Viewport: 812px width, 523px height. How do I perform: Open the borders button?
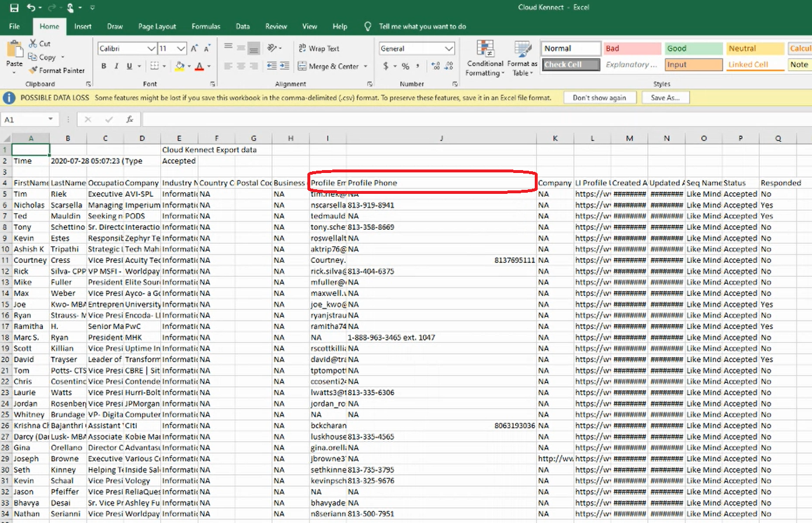(154, 66)
